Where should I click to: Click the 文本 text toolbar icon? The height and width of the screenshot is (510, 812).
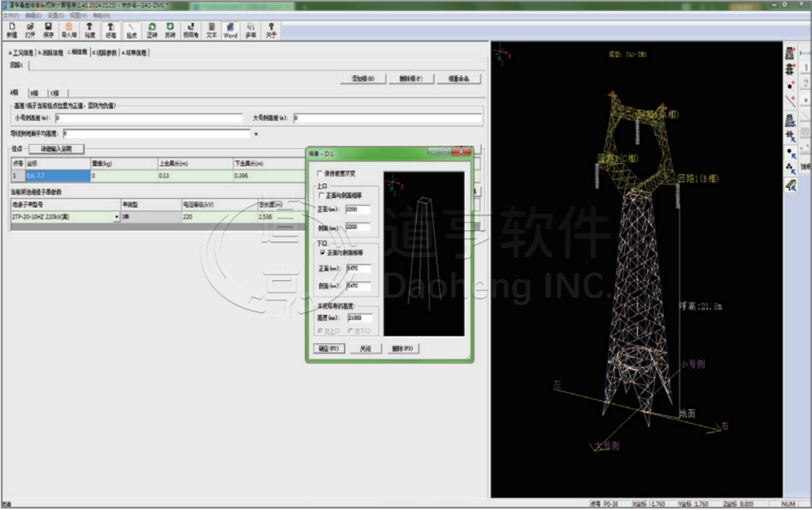[211, 30]
